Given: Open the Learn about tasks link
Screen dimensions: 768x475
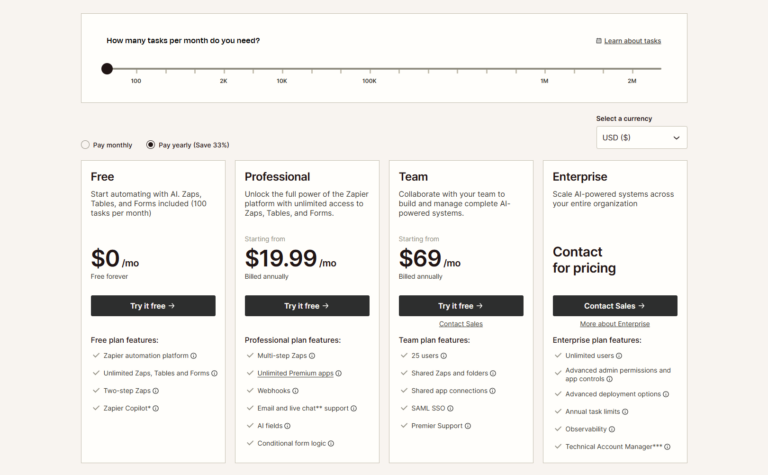Looking at the screenshot, I should (632, 41).
